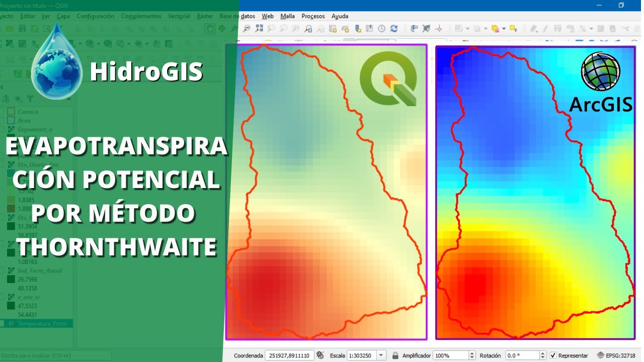Open the Procesos menu
The width and height of the screenshot is (644, 362).
tap(313, 16)
